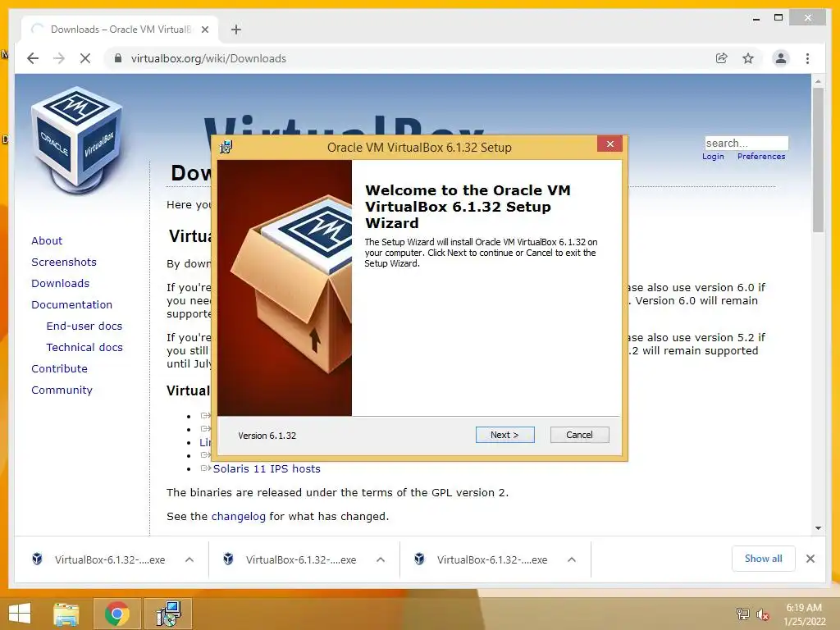Stop loading the Downloads page

coord(85,58)
